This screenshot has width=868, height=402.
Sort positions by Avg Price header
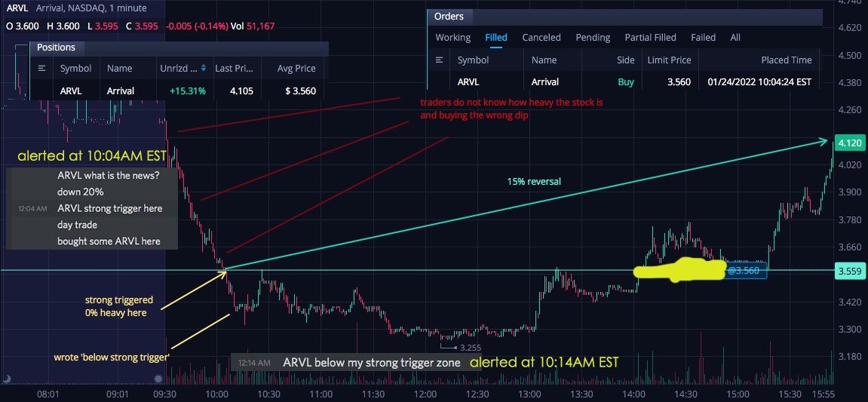(296, 69)
